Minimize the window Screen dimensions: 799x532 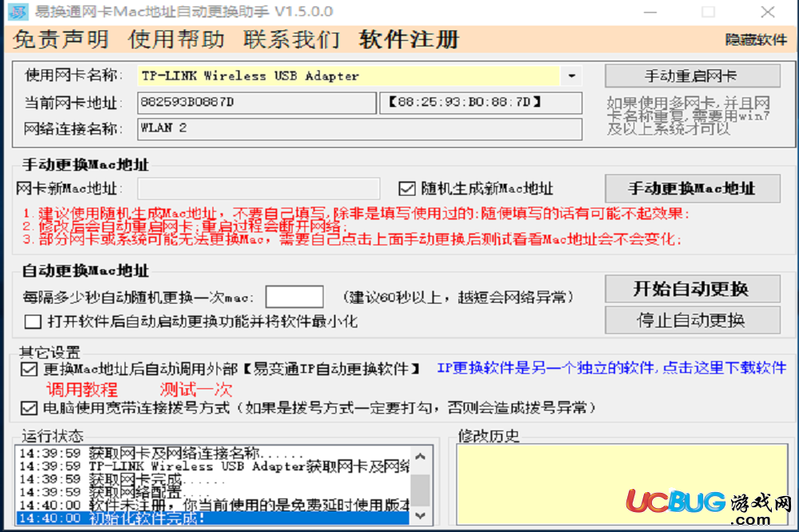click(650, 12)
